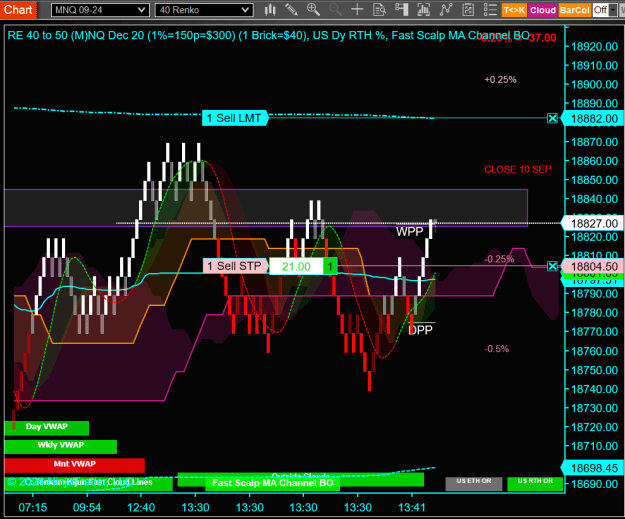
Task: Click the 18827.00 price marker
Action: pyautogui.click(x=594, y=224)
